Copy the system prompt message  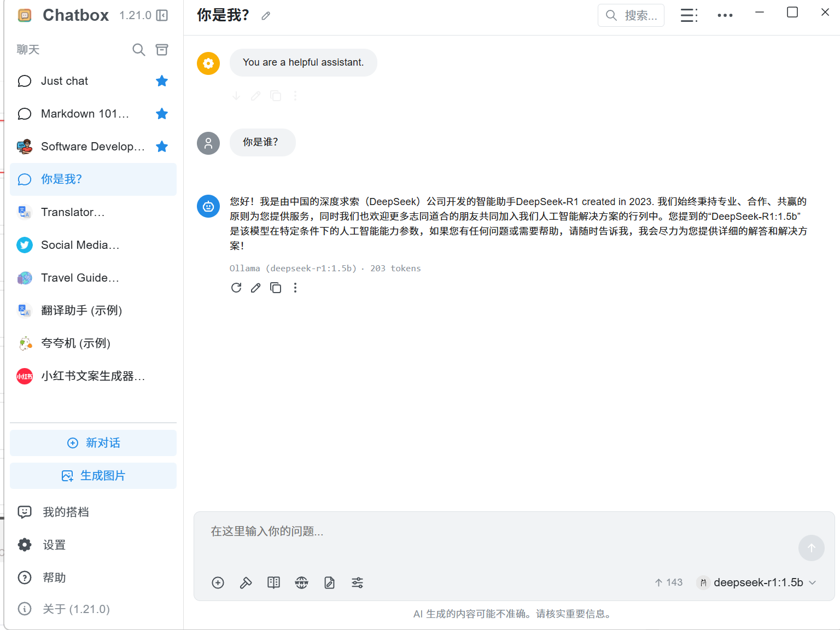click(276, 96)
